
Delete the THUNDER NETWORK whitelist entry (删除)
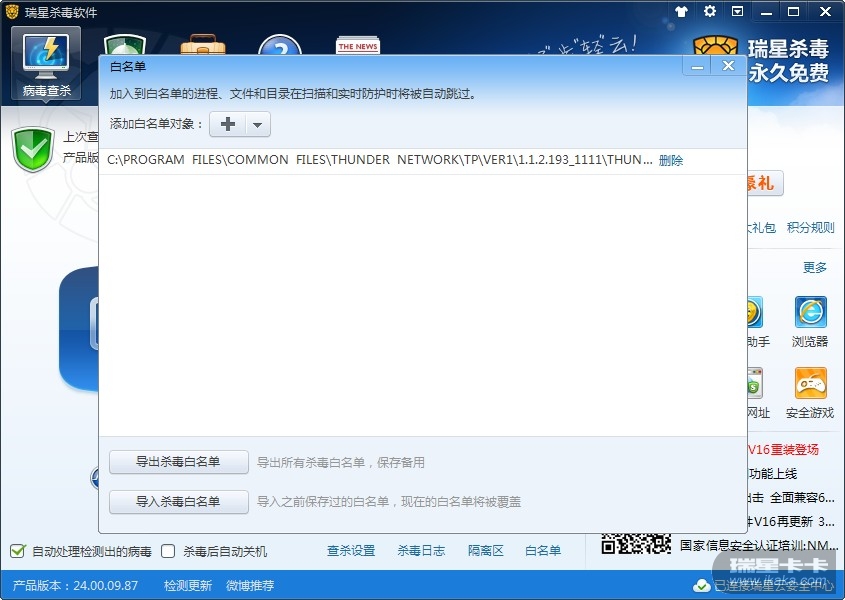(671, 160)
